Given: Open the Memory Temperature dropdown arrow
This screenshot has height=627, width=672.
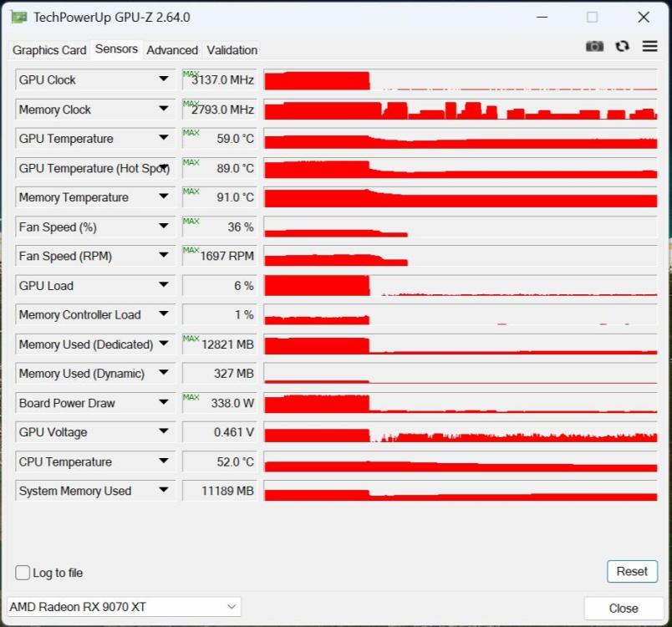Looking at the screenshot, I should point(163,196).
